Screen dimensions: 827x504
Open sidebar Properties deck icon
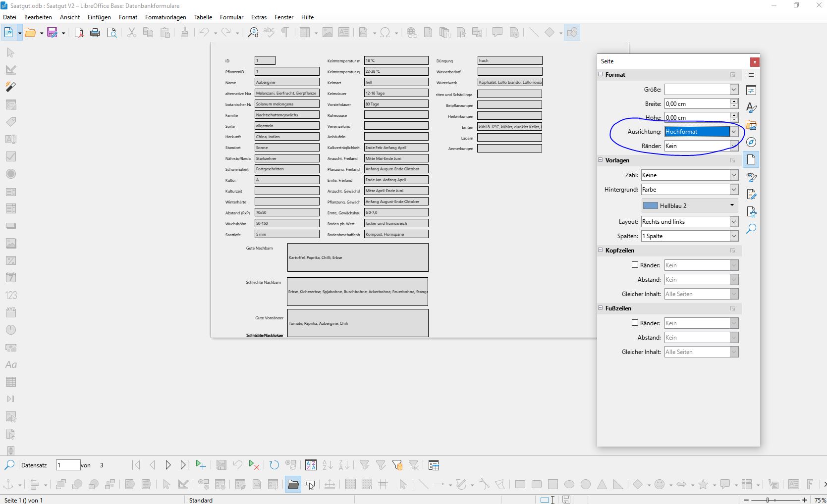pyautogui.click(x=751, y=90)
